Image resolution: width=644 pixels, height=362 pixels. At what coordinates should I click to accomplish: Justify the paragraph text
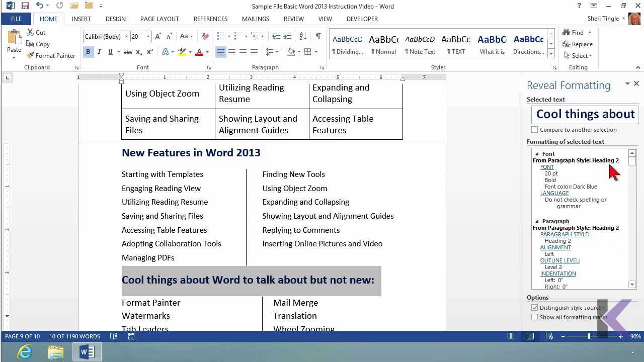coord(254,52)
